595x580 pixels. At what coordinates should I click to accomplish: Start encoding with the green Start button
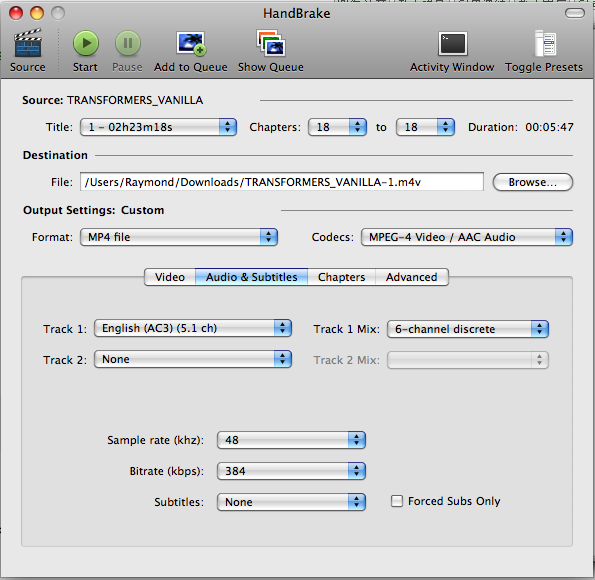(x=86, y=43)
